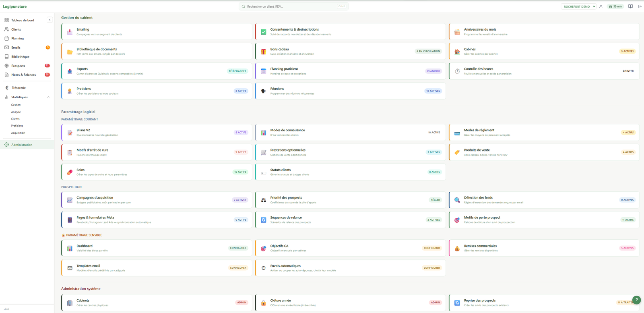Click the Logipuncture logo link
Viewport: 644px width, 313px height.
[x=15, y=6]
